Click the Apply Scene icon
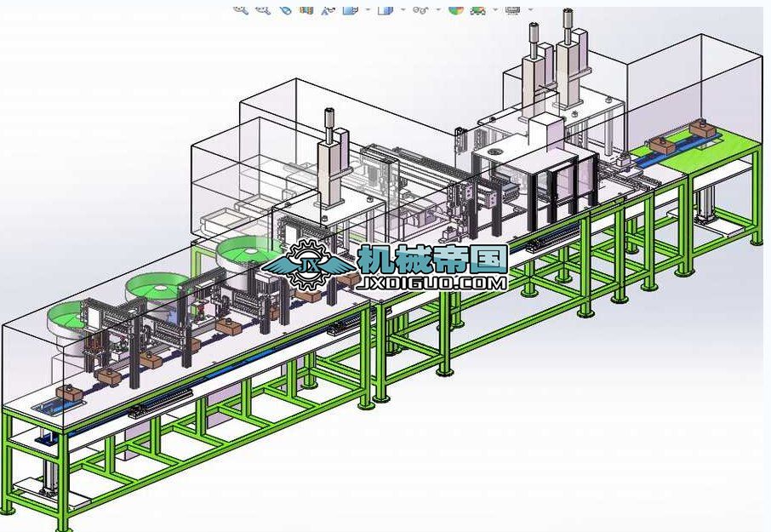The width and height of the screenshot is (771, 532). click(477, 9)
